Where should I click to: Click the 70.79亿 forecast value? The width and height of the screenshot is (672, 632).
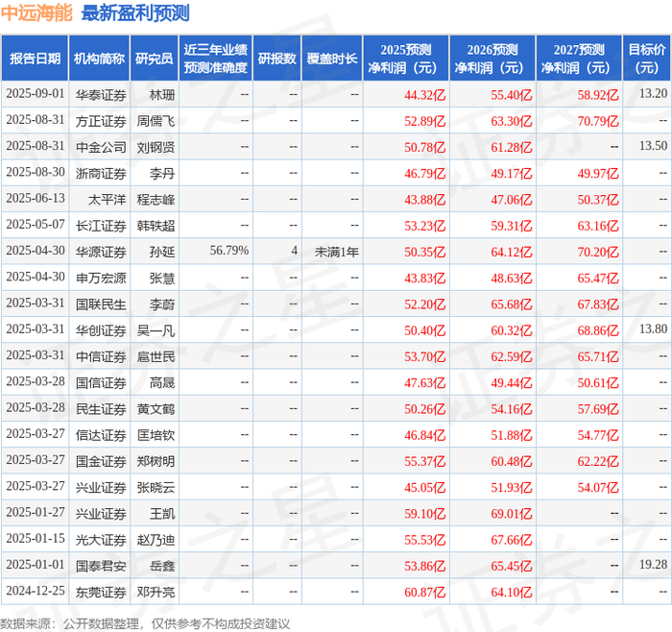tap(598, 121)
